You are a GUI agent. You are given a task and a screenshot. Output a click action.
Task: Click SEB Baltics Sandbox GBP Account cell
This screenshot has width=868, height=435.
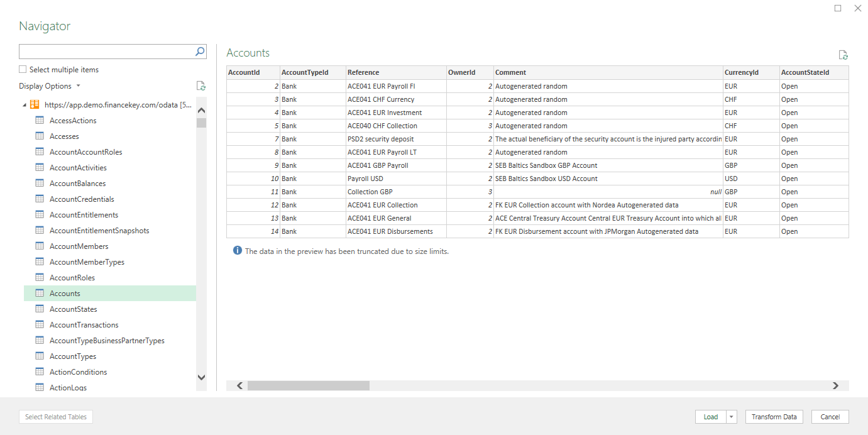coord(608,165)
